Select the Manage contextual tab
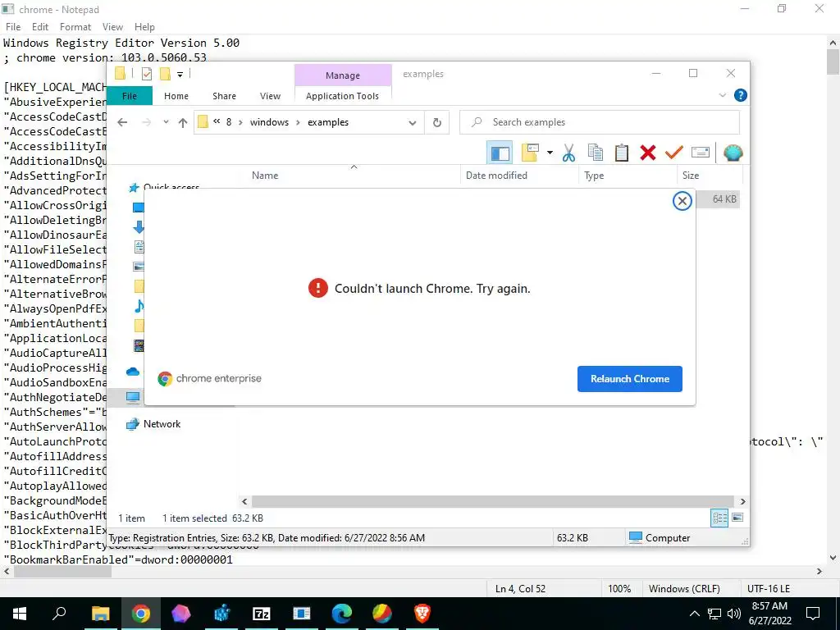This screenshot has width=840, height=630. click(343, 75)
